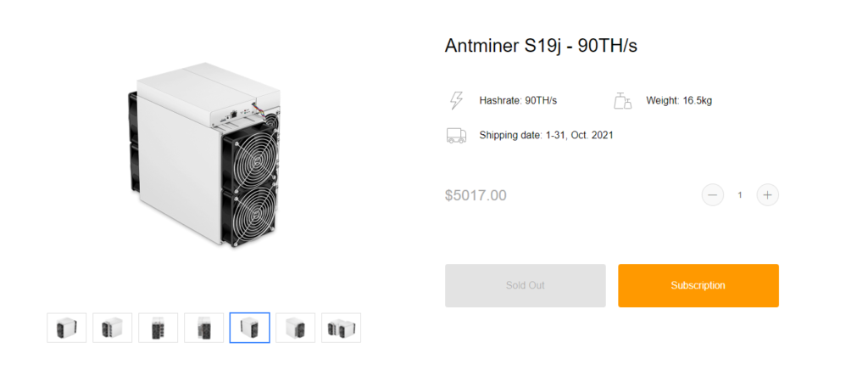This screenshot has width=868, height=376.
Task: Select the second product thumbnail
Action: (x=113, y=328)
